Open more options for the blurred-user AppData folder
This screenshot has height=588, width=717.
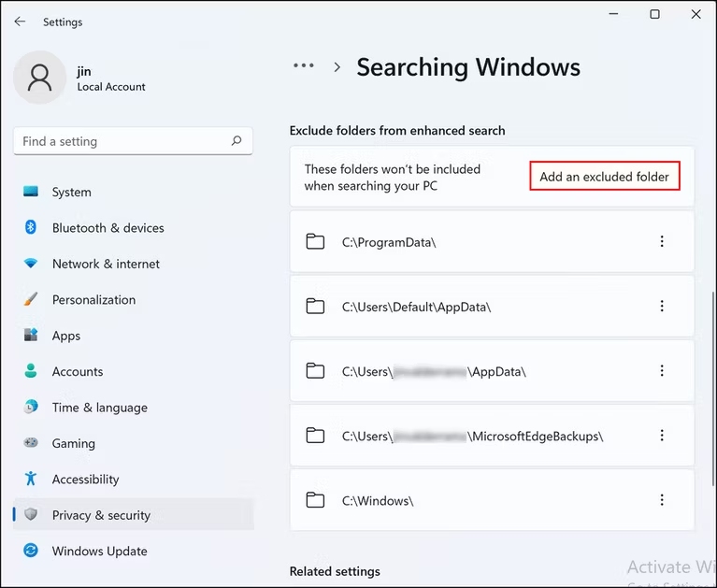(662, 371)
